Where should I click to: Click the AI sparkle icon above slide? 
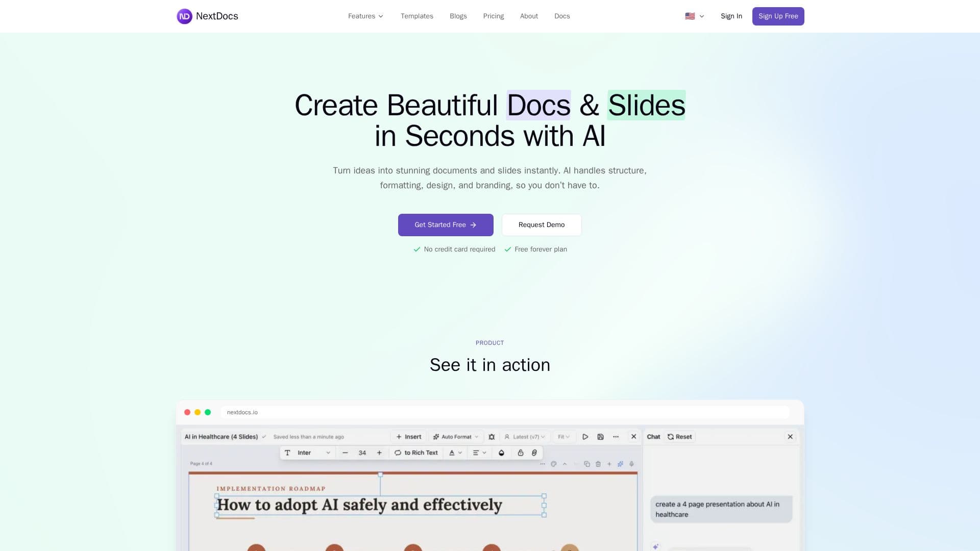coord(620,464)
